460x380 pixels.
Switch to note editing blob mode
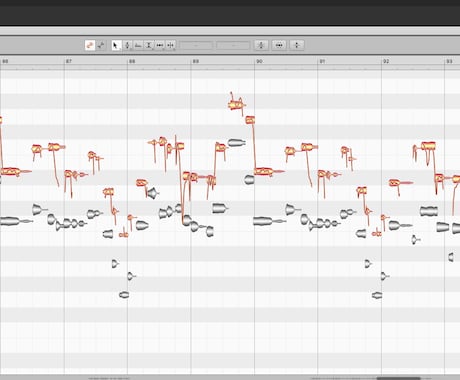(x=90, y=45)
